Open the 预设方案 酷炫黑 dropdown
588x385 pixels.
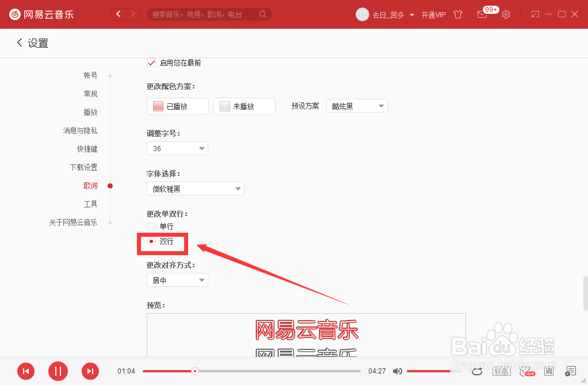pos(357,106)
